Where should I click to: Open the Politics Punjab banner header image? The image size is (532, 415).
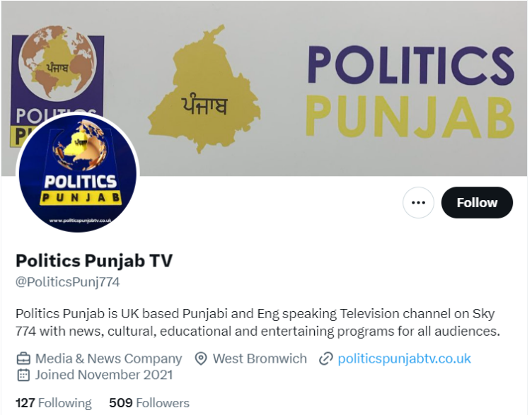(x=265, y=88)
